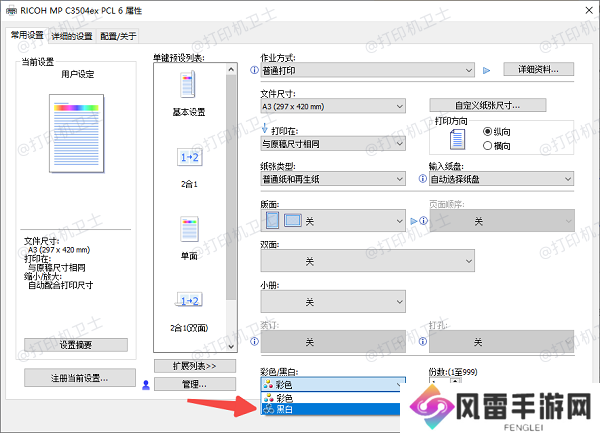This screenshot has height=433, width=600.
Task: Click the 设置摘要 button
Action: tap(76, 345)
